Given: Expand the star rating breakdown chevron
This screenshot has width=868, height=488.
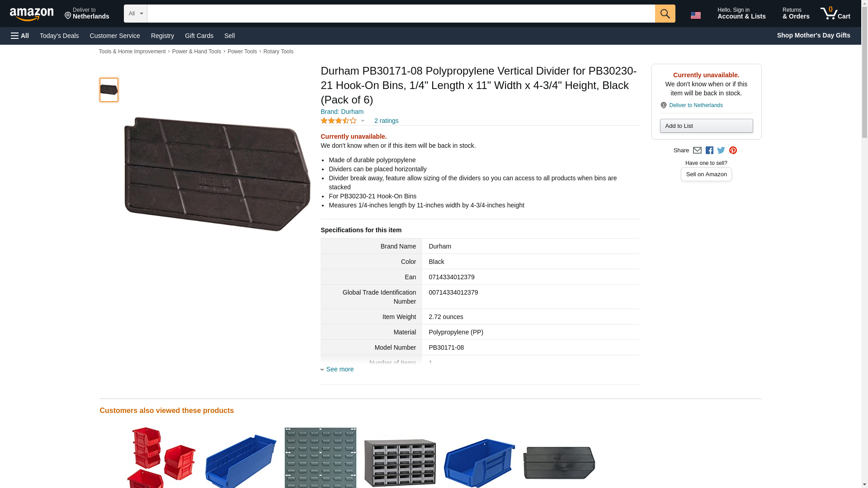Looking at the screenshot, I should (363, 121).
